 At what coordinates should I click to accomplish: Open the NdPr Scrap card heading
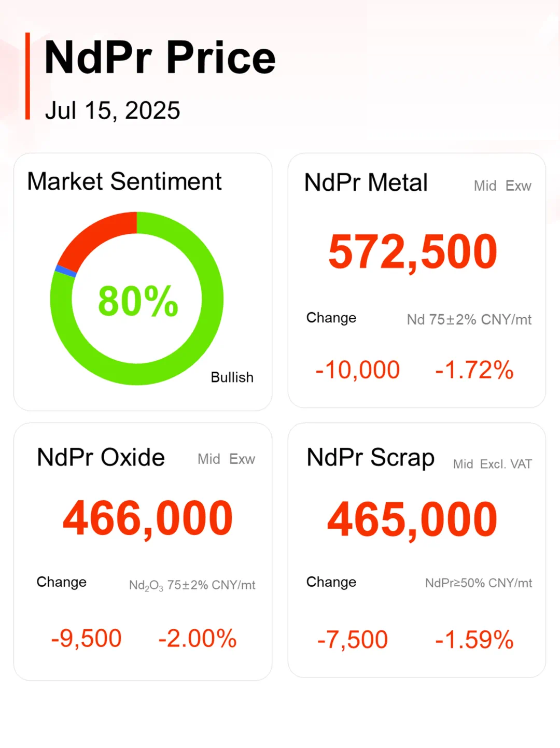370,458
